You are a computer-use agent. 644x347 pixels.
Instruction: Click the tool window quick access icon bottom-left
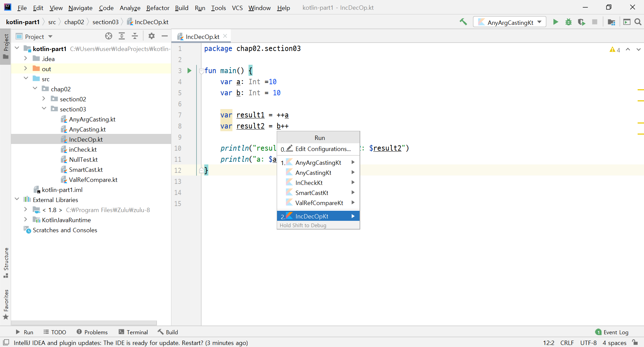coord(6,342)
